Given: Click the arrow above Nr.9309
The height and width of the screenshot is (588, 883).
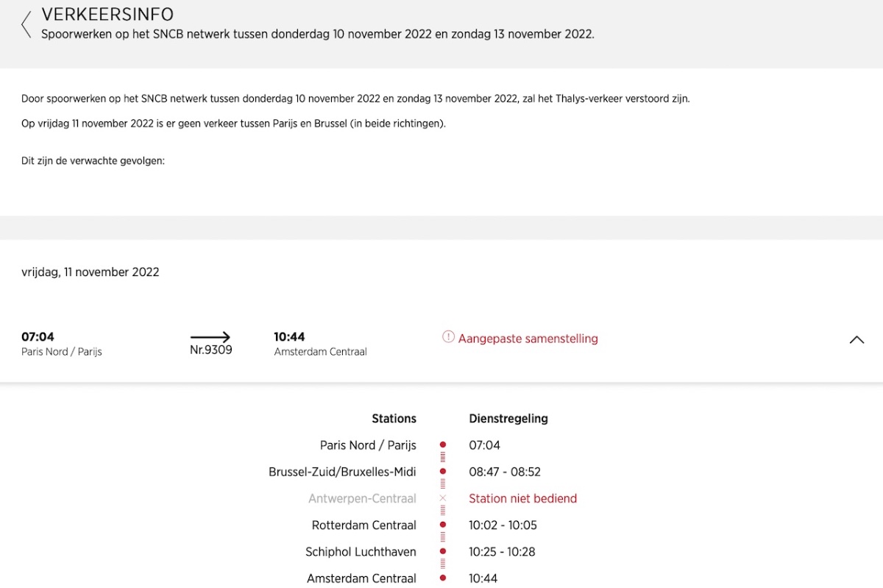Looking at the screenshot, I should [x=210, y=337].
